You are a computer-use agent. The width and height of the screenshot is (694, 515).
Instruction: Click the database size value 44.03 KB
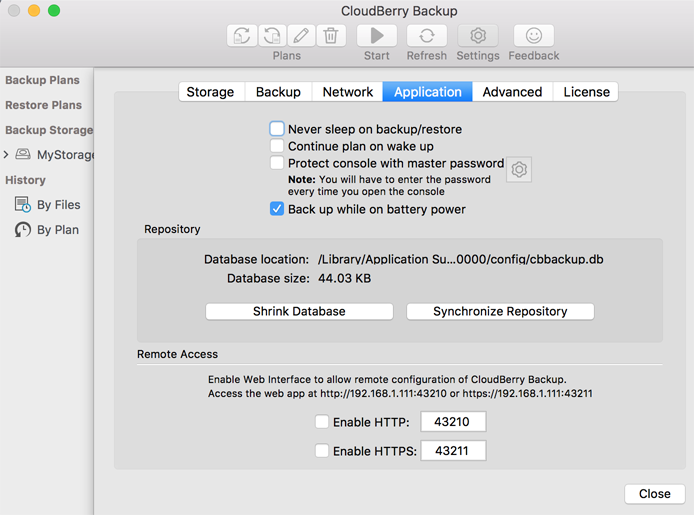(x=344, y=278)
